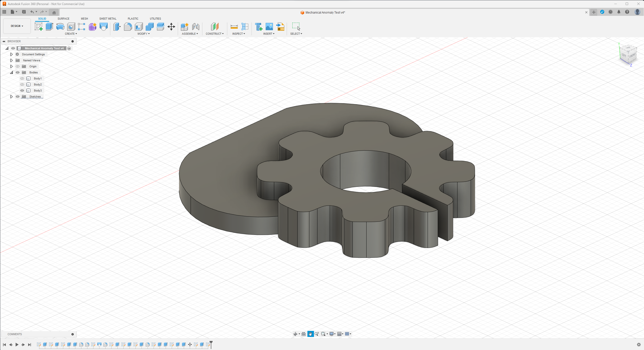Select Named Views in browser

(31, 60)
